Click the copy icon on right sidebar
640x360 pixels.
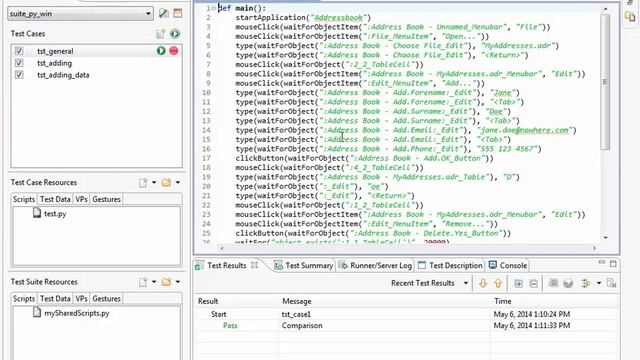(630, 17)
